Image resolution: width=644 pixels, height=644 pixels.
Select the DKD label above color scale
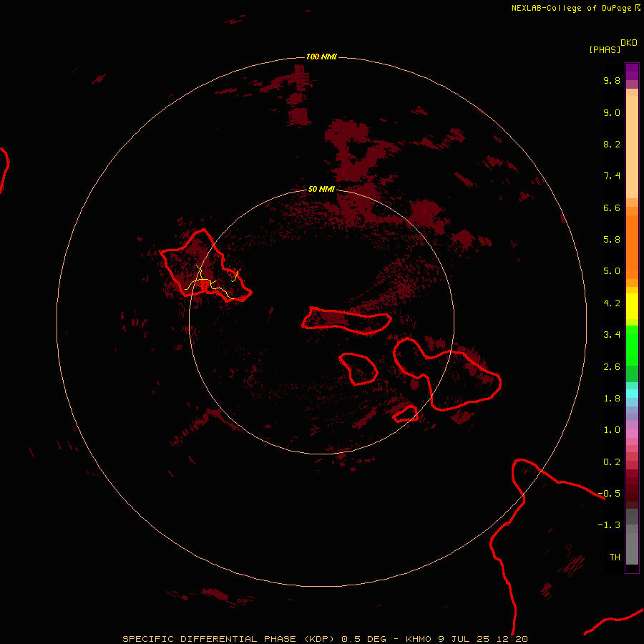click(628, 43)
